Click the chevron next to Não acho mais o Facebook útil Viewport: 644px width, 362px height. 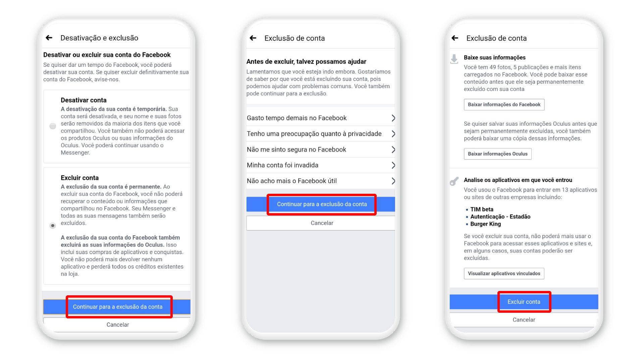(393, 181)
